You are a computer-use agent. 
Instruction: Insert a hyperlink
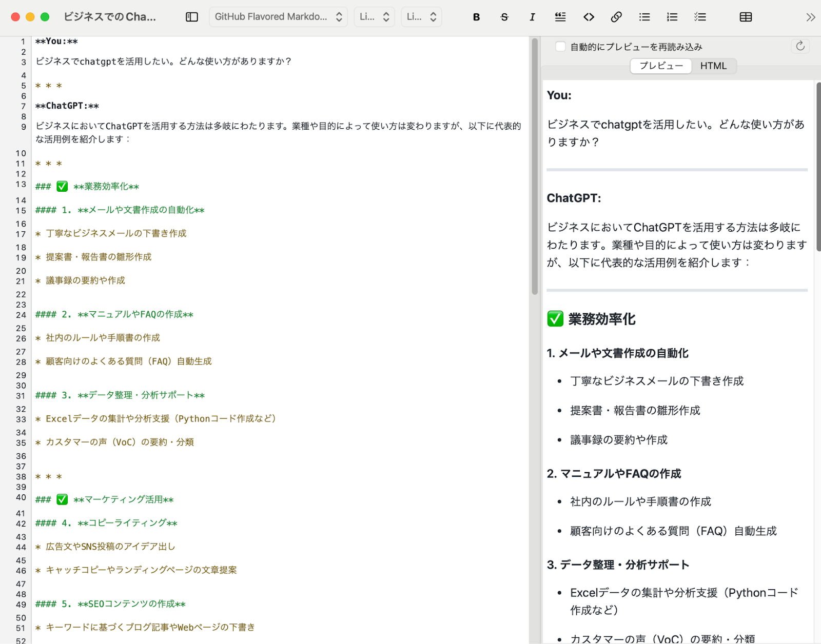coord(616,17)
